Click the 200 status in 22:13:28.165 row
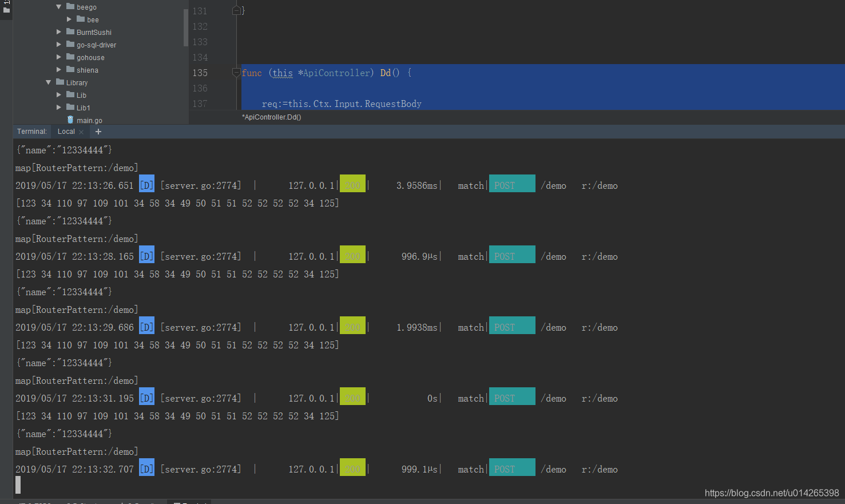This screenshot has height=504, width=845. (x=352, y=255)
